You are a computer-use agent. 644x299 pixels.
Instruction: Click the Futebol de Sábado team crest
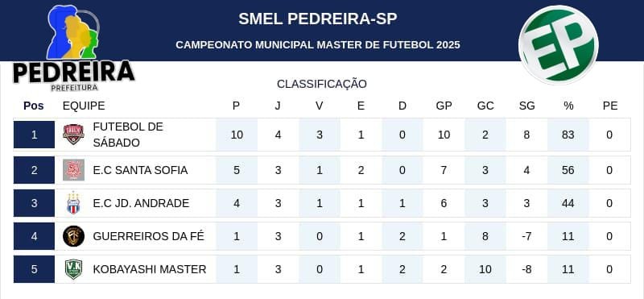[73, 135]
